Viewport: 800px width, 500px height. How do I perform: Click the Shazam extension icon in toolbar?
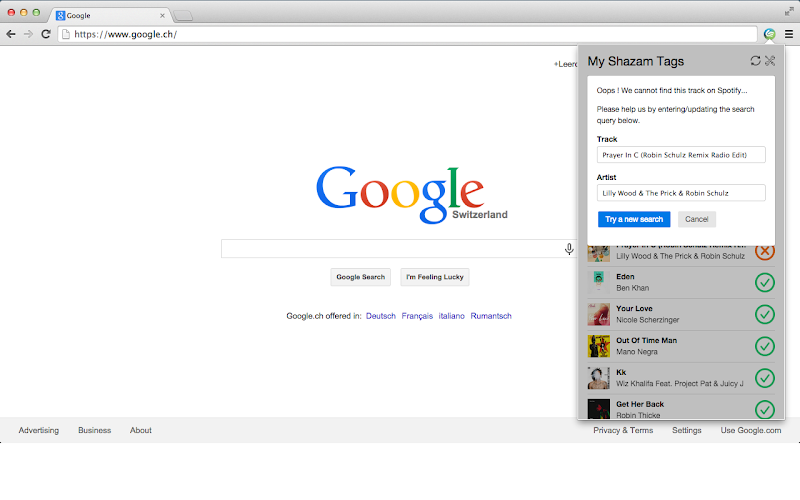click(x=769, y=34)
